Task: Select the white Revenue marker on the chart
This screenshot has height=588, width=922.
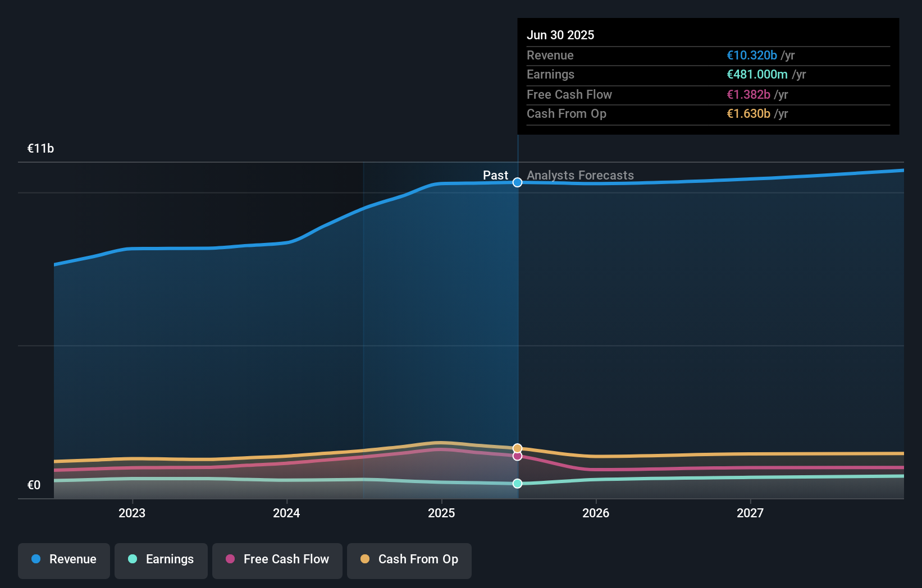Action: click(x=517, y=182)
